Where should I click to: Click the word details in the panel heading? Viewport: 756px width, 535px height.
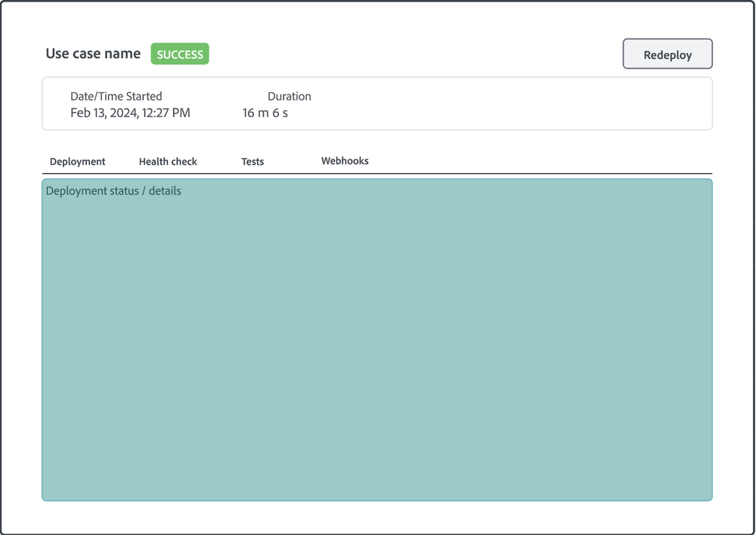tap(165, 191)
